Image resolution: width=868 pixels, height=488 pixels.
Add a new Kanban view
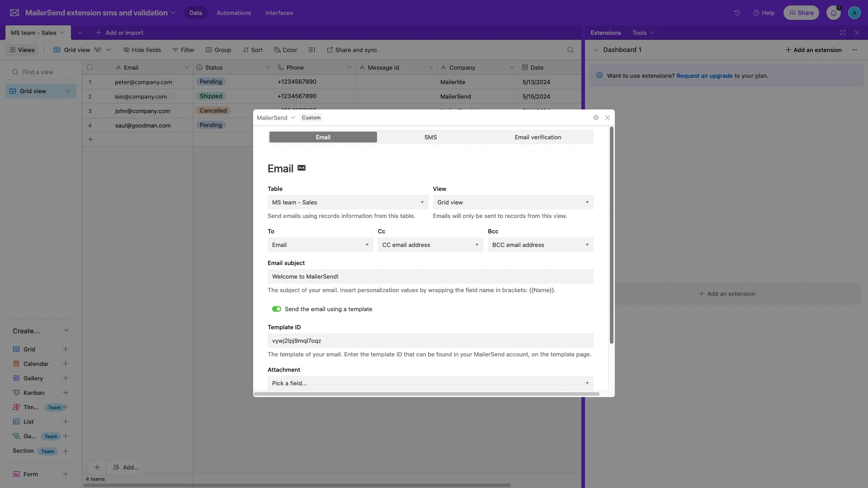66,393
